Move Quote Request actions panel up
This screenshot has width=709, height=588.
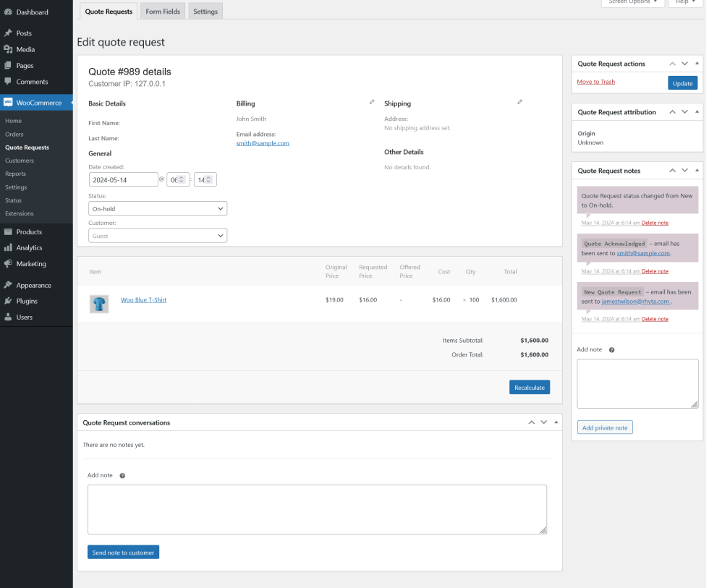coord(672,64)
